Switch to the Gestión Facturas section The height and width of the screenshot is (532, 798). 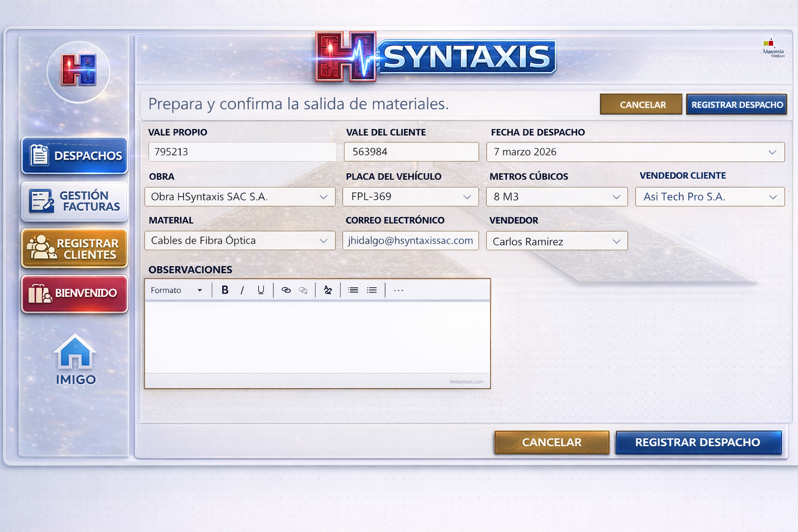tap(74, 202)
